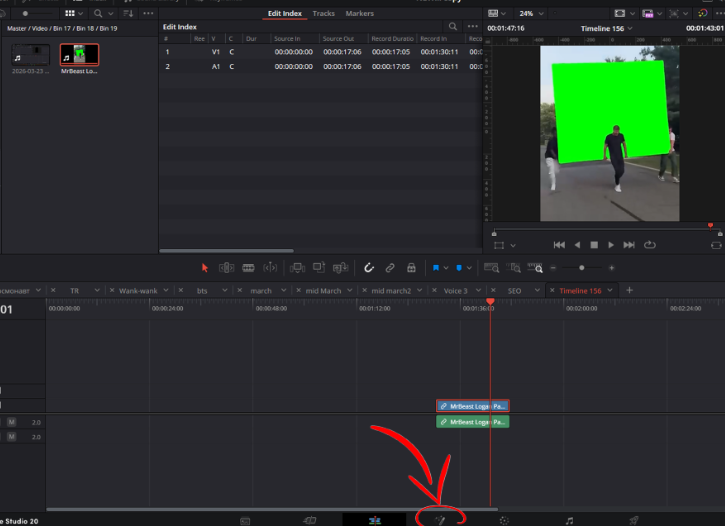Image resolution: width=725 pixels, height=526 pixels.
Task: Select the Selection Mode arrow tool
Action: point(205,268)
